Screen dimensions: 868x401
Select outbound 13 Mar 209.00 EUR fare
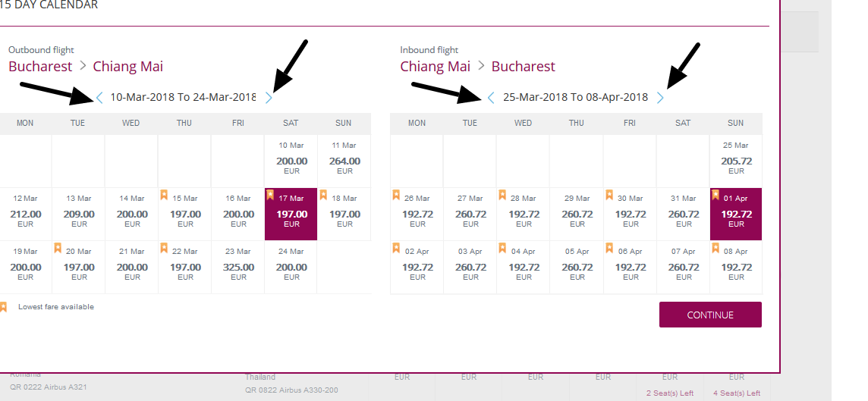click(x=79, y=214)
